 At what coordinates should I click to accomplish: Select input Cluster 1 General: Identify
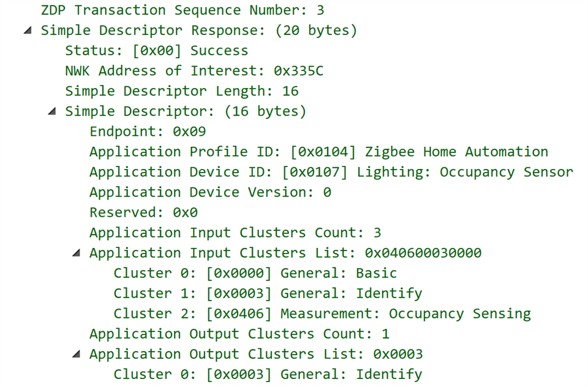268,293
